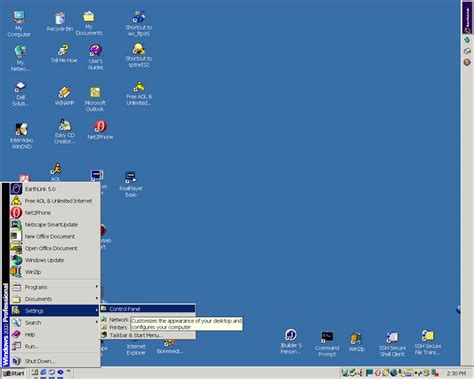Screen dimensions: 474x379
Task: Select the highlighted Settings menu item
Action: (x=55, y=311)
